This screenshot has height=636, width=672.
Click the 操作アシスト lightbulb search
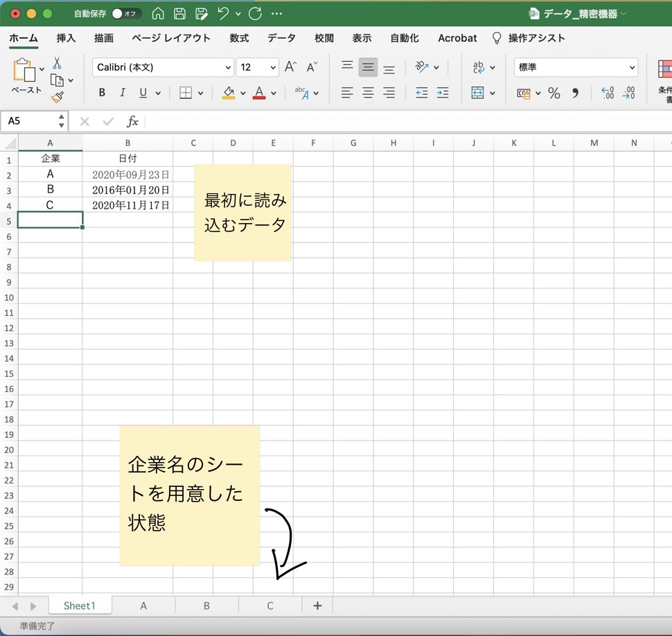529,38
